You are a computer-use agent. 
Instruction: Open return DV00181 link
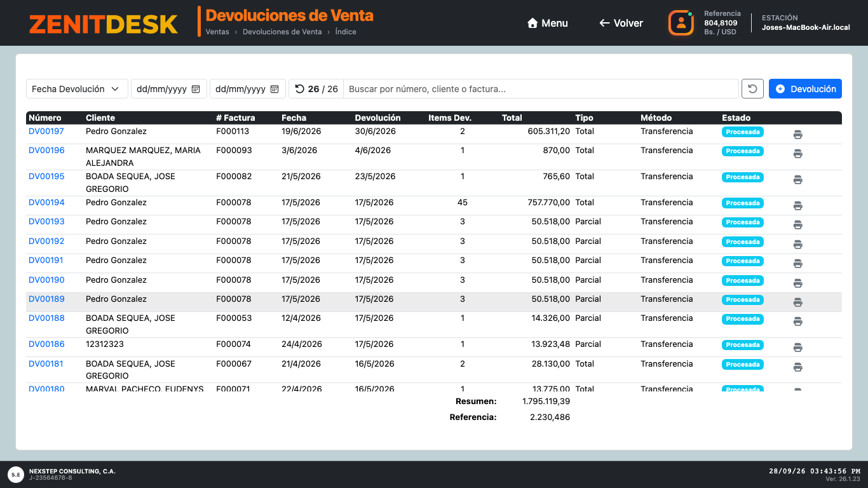[x=46, y=364]
